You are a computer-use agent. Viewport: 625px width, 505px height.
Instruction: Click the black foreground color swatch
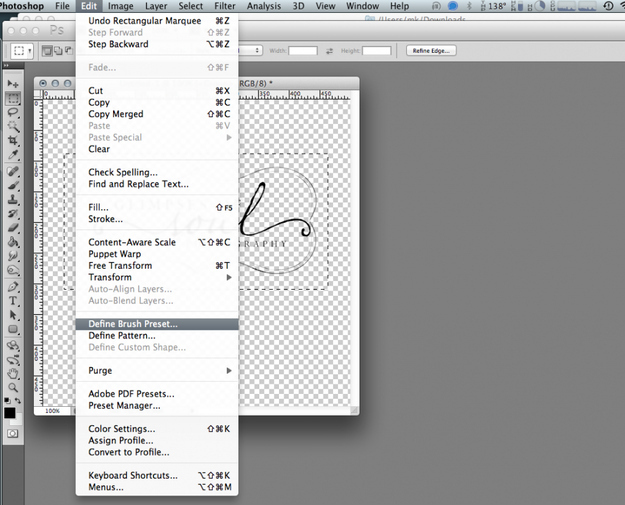coord(10,413)
